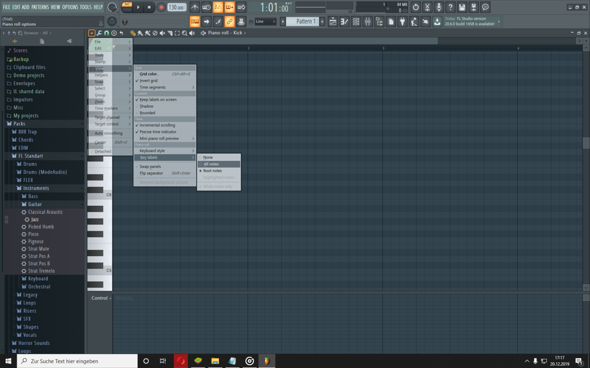Image resolution: width=590 pixels, height=368 pixels.
Task: Click the Piano roll options wrench icon
Action: (99, 33)
